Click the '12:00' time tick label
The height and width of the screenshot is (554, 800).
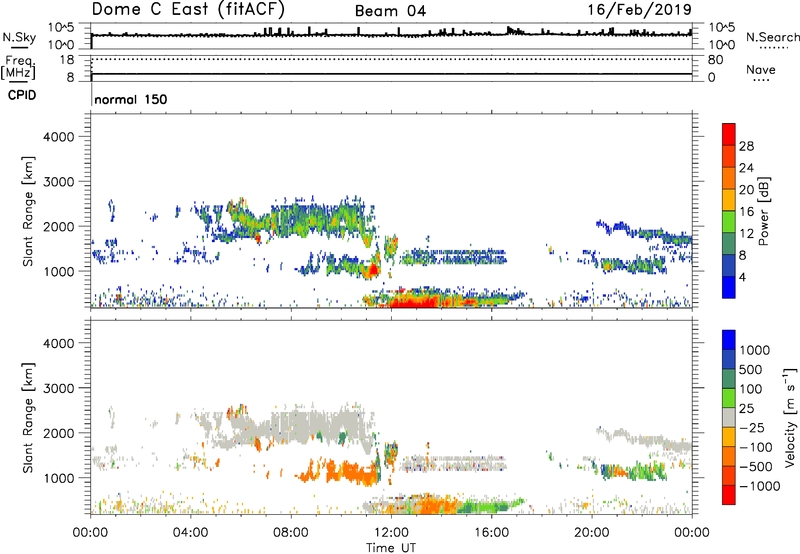point(391,533)
